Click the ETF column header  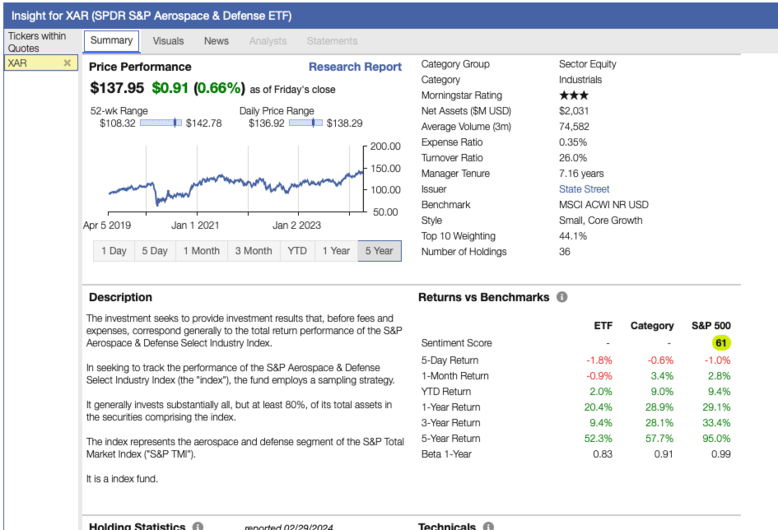603,326
